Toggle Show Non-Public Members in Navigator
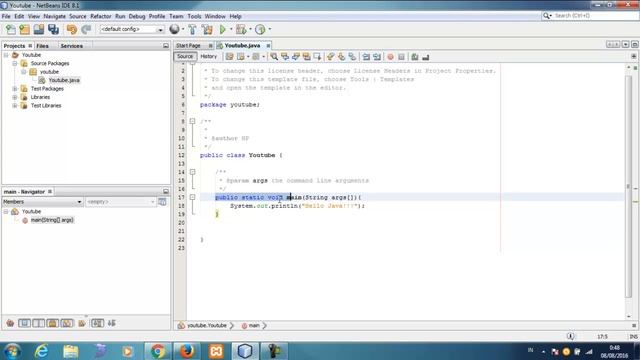The height and width of the screenshot is (360, 640). 53,323
